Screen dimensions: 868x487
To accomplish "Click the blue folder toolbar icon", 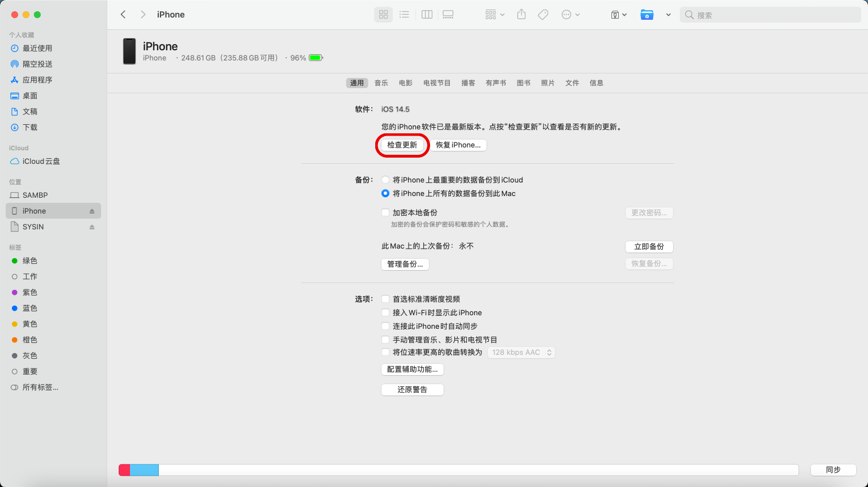I will tap(647, 15).
